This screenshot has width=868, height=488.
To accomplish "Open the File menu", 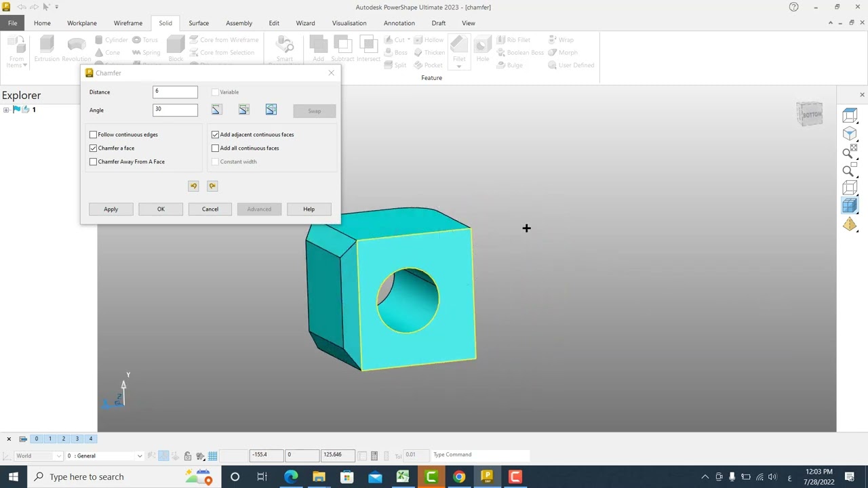I will [x=13, y=23].
